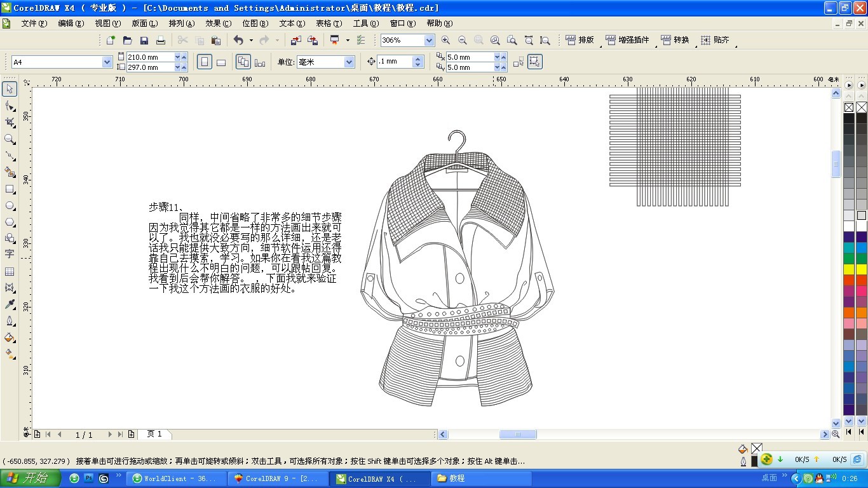Toggle apply layout to all pages

[243, 62]
